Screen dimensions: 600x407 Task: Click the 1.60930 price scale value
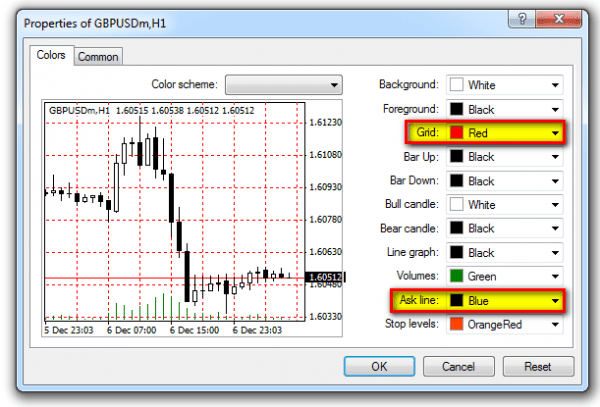(x=325, y=187)
